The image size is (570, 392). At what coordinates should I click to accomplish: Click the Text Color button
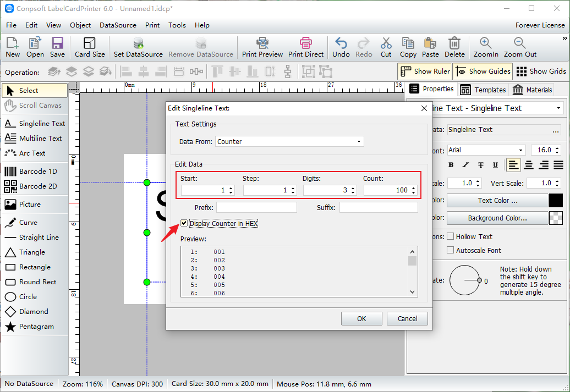(497, 201)
